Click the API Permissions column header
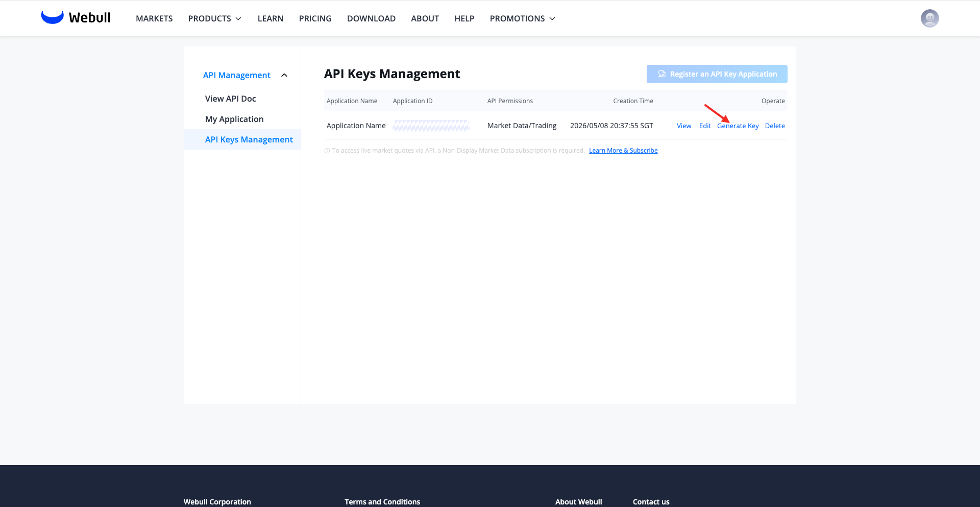Viewport: 980px width, 507px height. (510, 101)
